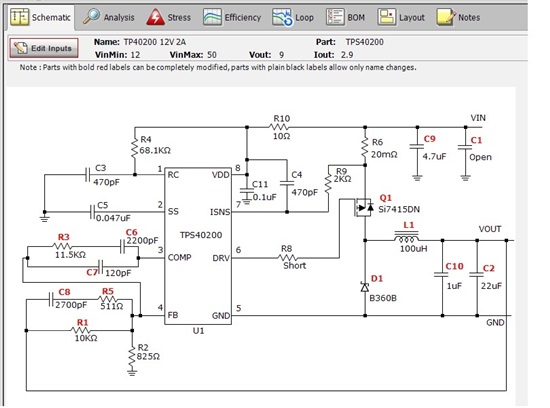Click the Stress red lightning icon

point(155,17)
